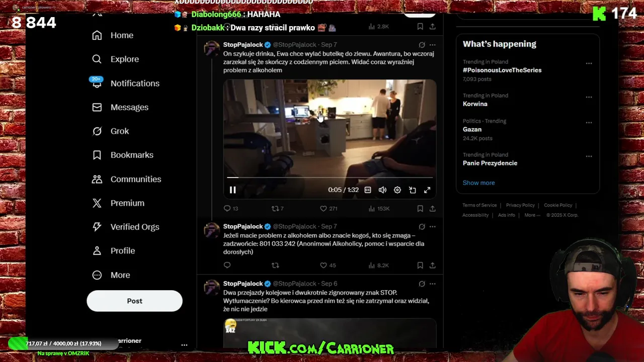Like the video post with 271 likes
The image size is (644, 362).
coord(329,208)
